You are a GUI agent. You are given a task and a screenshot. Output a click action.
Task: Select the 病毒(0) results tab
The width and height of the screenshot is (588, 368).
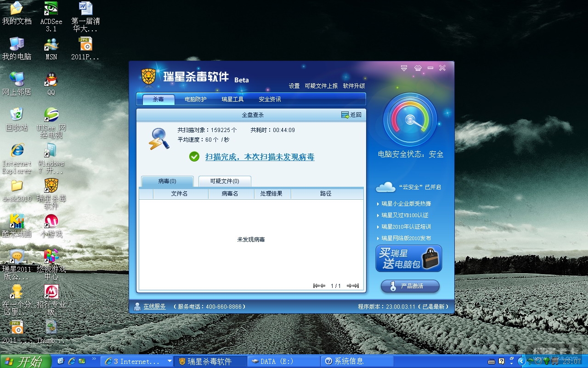(x=167, y=181)
